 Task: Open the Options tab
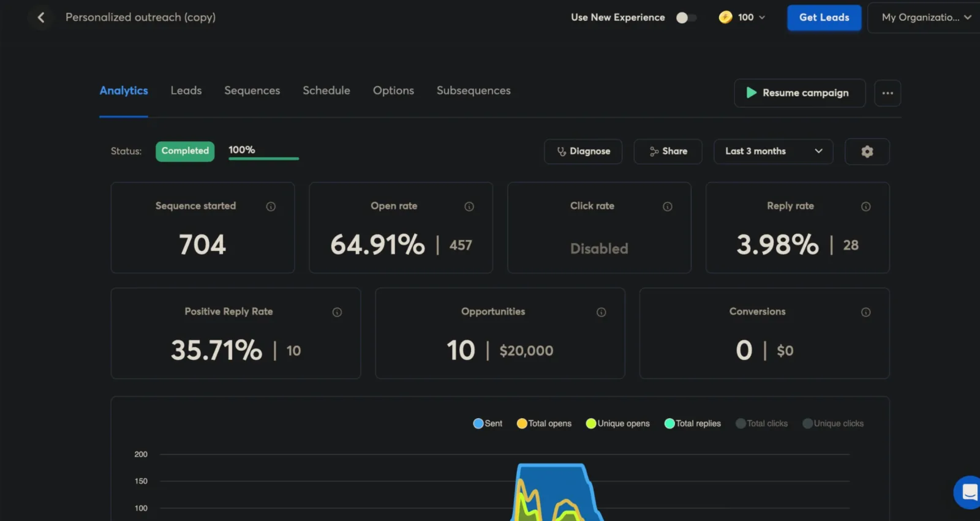[x=393, y=91]
